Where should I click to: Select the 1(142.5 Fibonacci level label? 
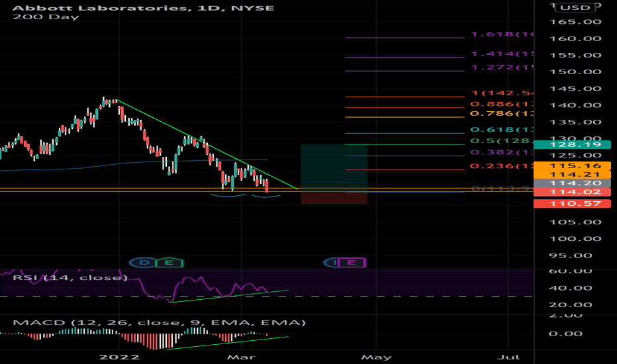click(x=502, y=93)
